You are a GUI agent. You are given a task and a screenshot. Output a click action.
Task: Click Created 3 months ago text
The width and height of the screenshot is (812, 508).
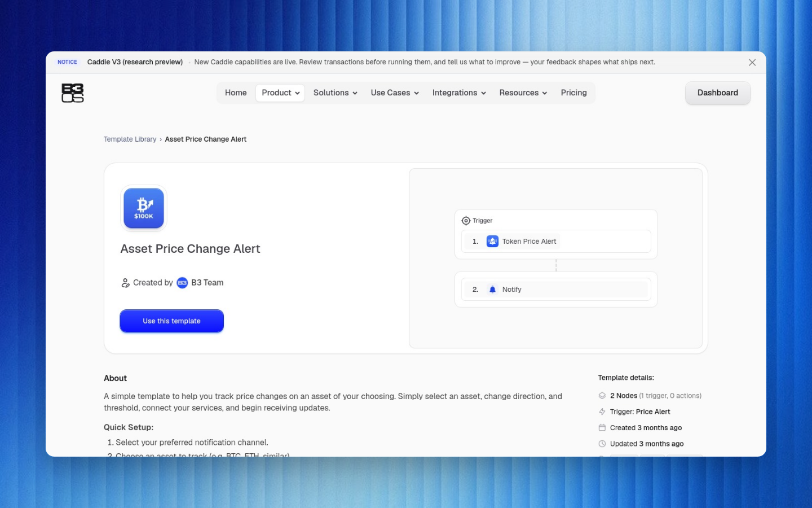click(646, 428)
